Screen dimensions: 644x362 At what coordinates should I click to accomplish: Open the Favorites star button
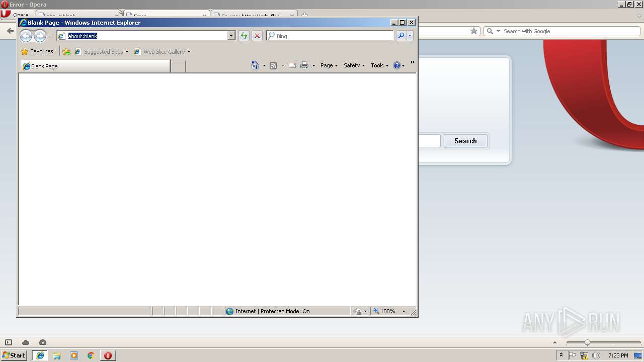[x=37, y=51]
